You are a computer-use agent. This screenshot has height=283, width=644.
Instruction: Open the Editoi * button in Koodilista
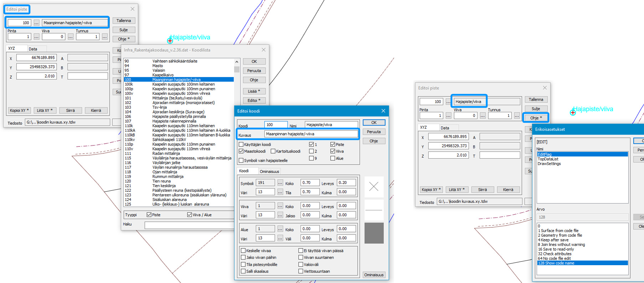(254, 101)
